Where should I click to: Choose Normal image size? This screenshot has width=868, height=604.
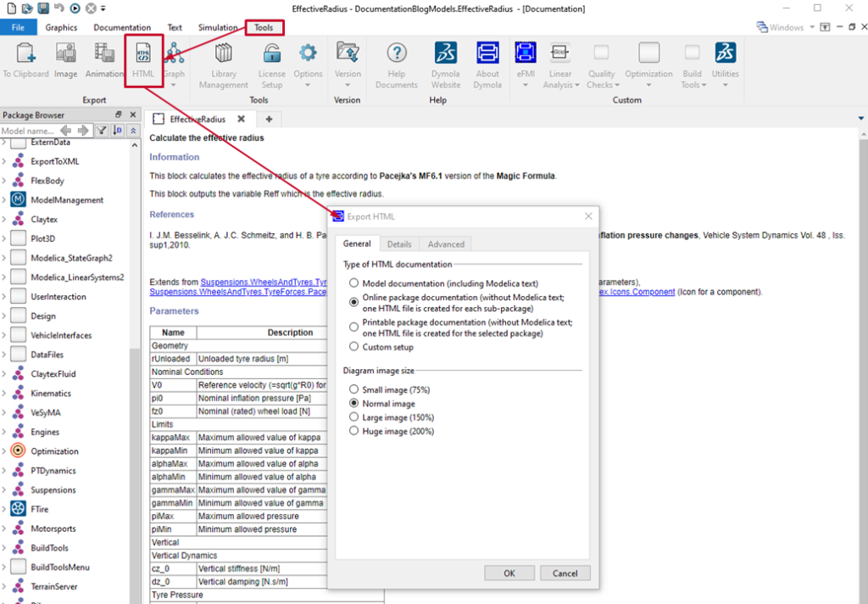click(353, 403)
